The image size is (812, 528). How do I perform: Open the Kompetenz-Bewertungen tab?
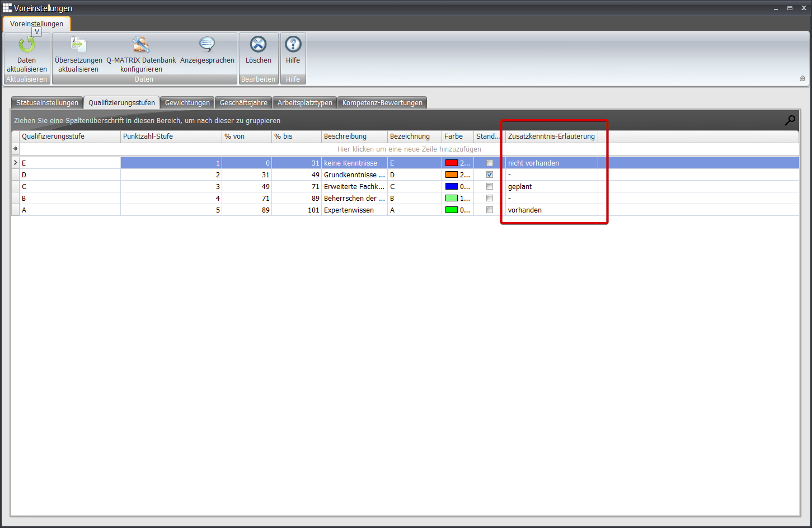tap(382, 103)
